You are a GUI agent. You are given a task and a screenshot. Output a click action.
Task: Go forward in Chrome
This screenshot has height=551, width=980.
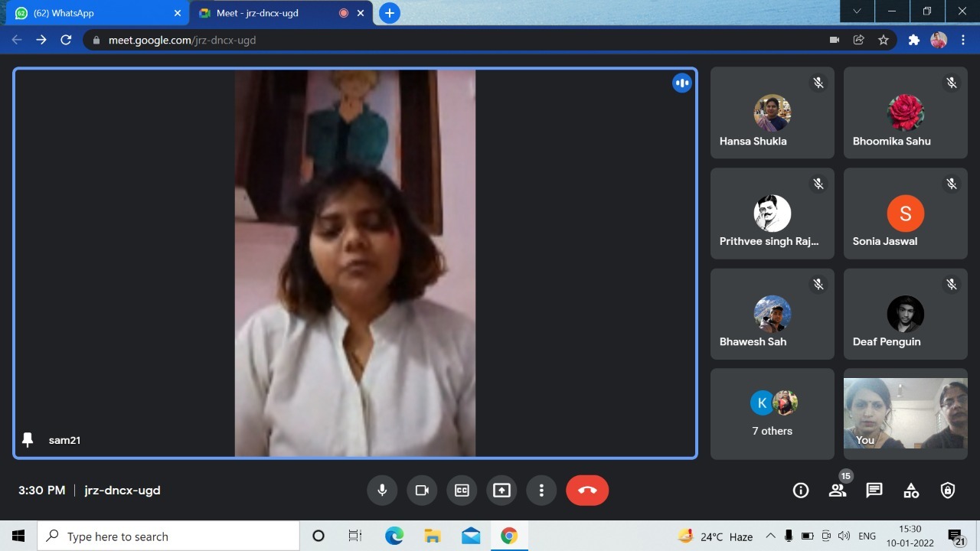tap(41, 40)
